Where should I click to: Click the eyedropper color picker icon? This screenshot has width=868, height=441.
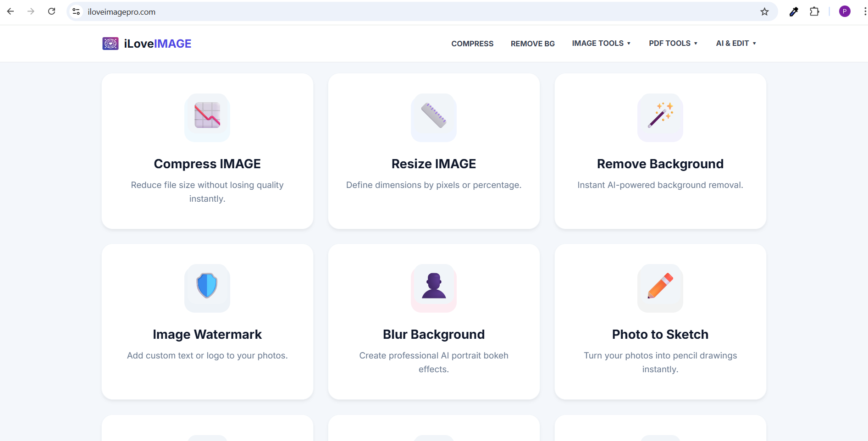point(794,11)
